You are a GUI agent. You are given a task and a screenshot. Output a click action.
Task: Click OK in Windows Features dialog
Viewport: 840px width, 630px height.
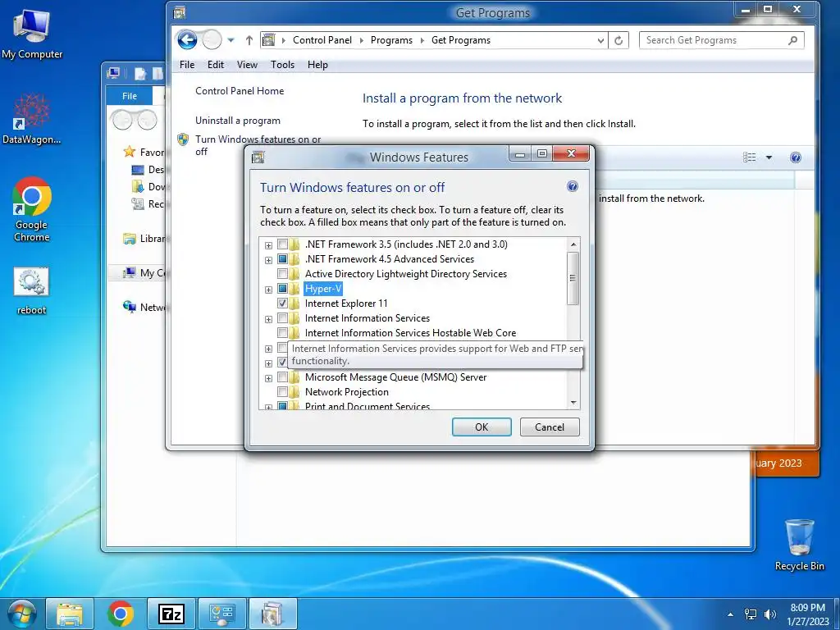click(x=482, y=427)
